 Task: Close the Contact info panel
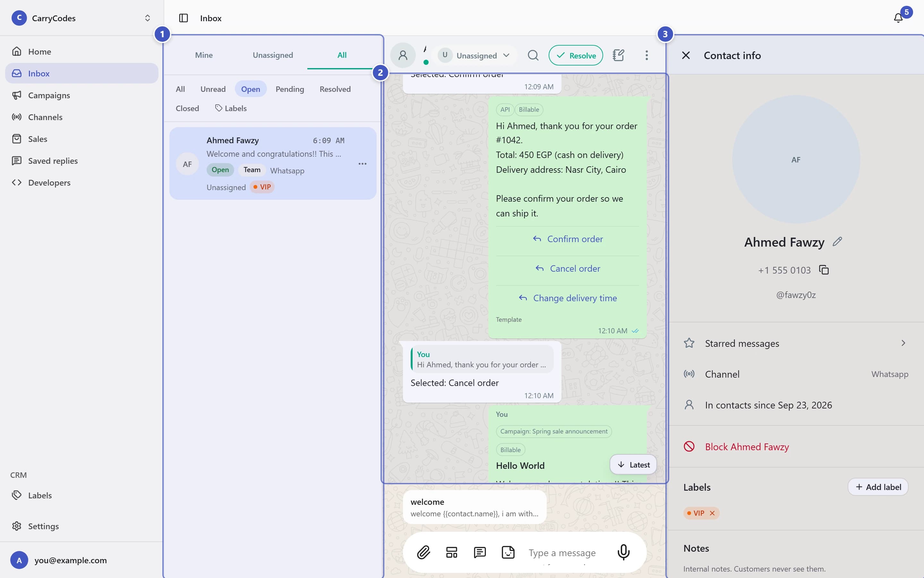tap(686, 56)
